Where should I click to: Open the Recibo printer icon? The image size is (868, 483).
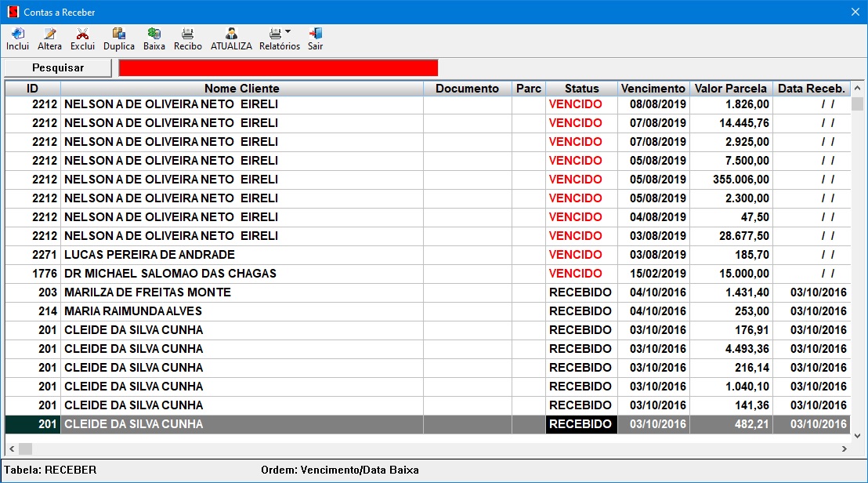188,34
